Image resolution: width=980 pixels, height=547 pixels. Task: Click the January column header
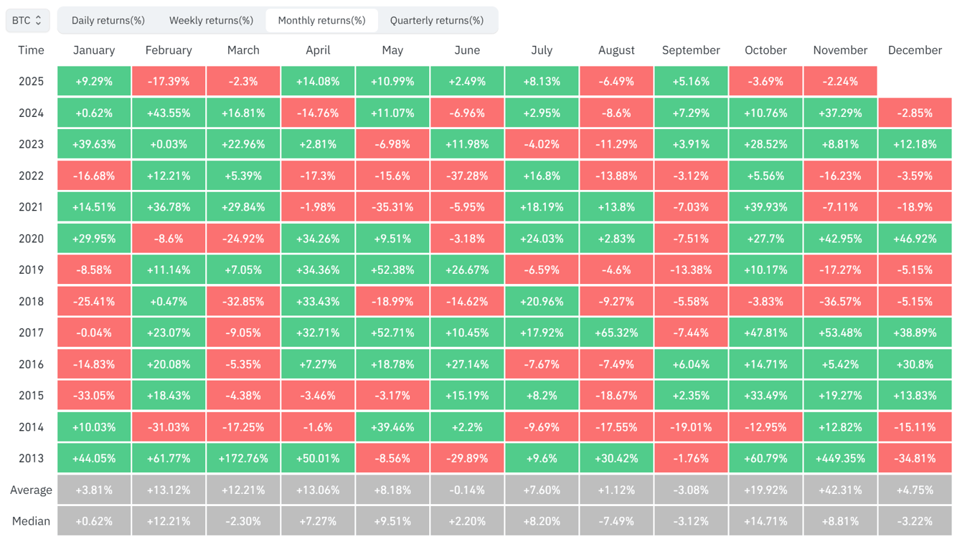94,50
